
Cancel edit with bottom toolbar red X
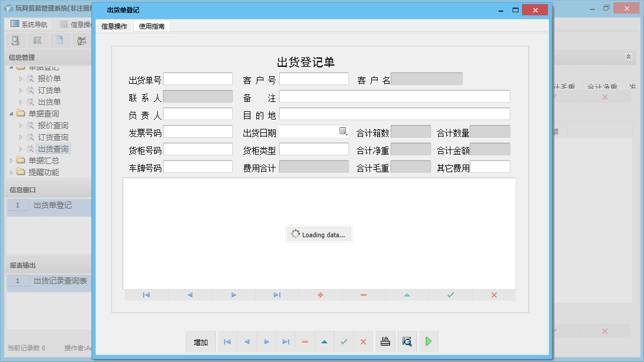point(363,342)
